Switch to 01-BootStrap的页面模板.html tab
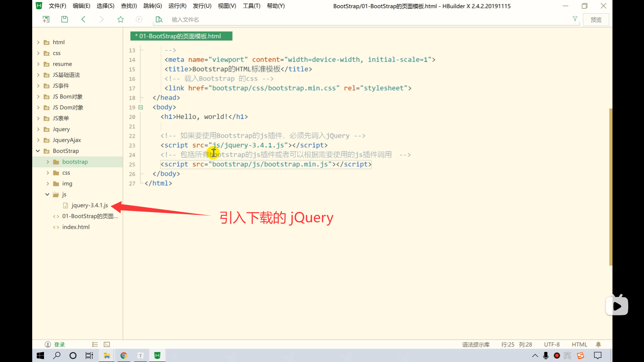Image resolution: width=644 pixels, height=362 pixels. point(181,36)
